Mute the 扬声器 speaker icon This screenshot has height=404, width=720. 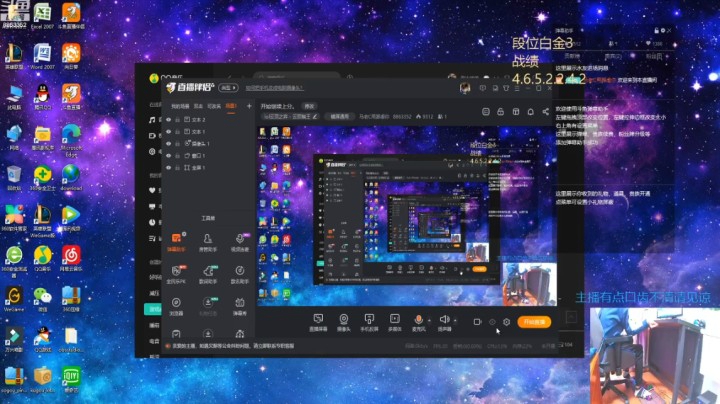444,320
